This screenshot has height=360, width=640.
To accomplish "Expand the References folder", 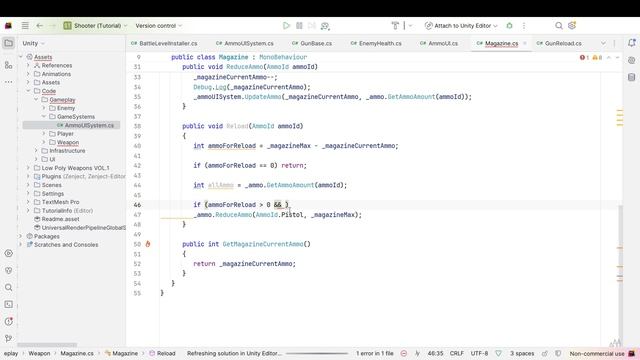I will click(28, 65).
